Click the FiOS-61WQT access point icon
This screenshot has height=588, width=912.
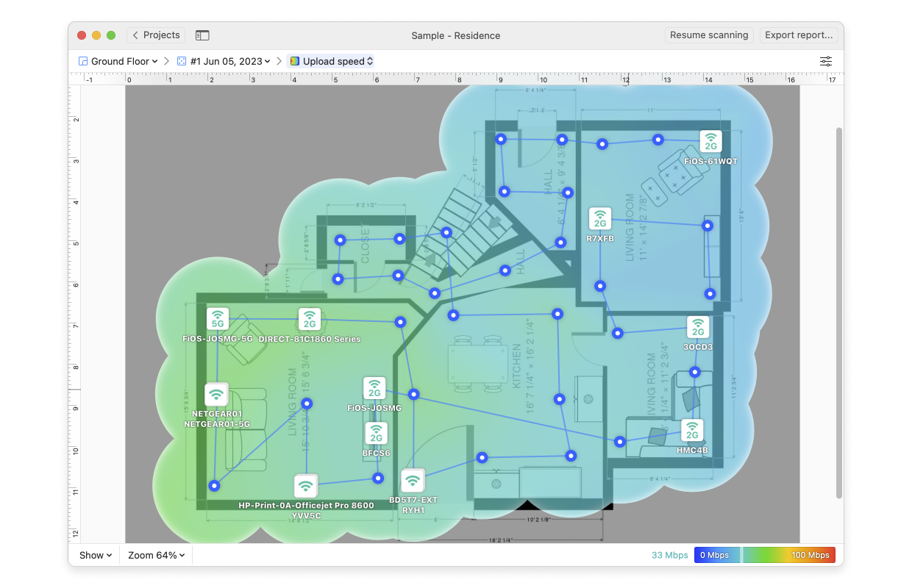pyautogui.click(x=710, y=141)
